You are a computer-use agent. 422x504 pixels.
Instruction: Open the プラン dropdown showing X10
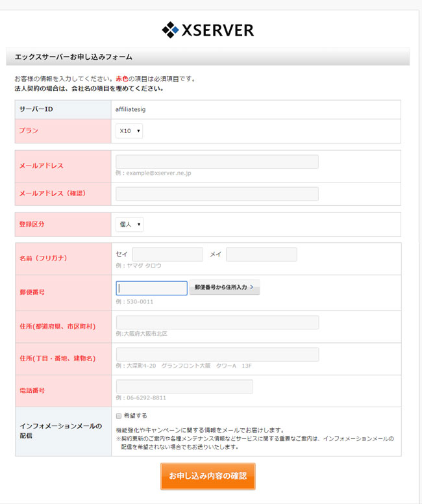point(129,131)
